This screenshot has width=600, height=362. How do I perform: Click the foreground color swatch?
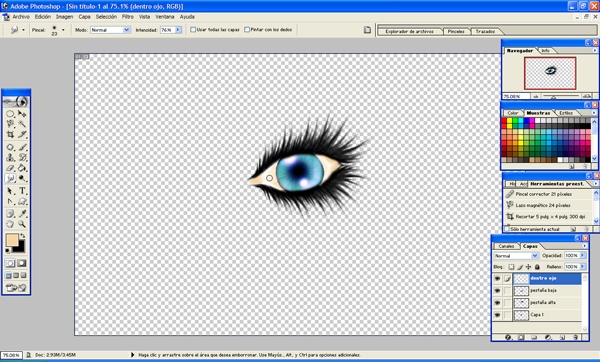[x=12, y=240]
